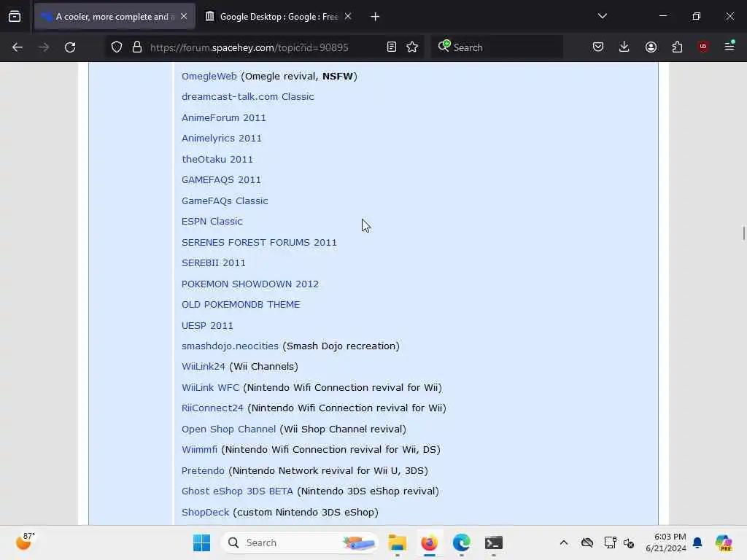The image size is (747, 560).
Task: Open the SEREBII 2011 link
Action: (214, 262)
